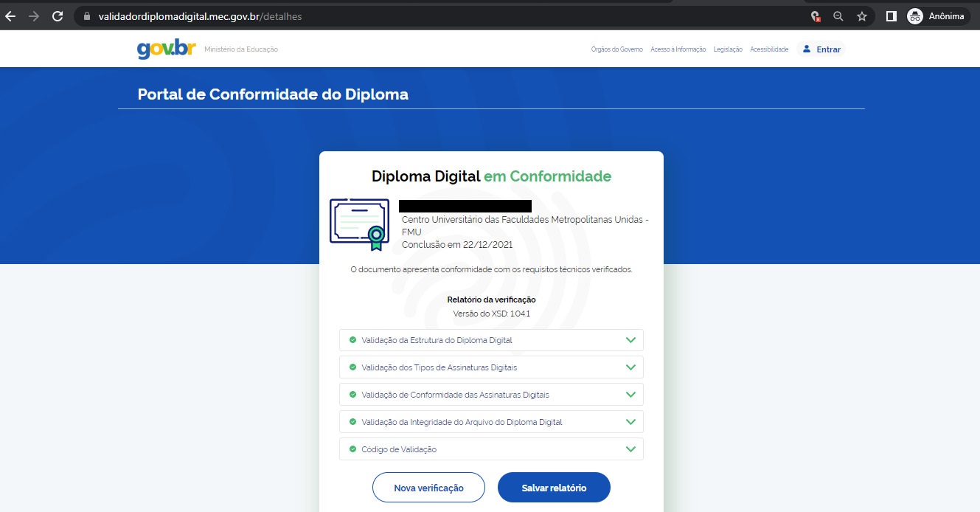980x512 pixels.
Task: Reload the page with the refresh icon
Action: pos(58,16)
